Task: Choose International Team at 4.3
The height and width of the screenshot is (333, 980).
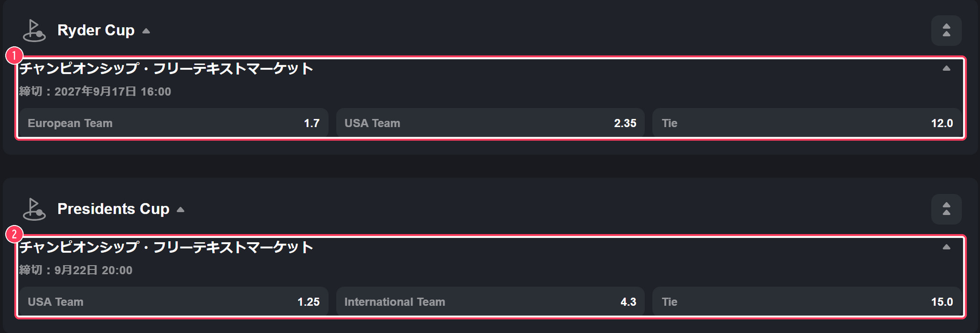Action: coord(490,302)
